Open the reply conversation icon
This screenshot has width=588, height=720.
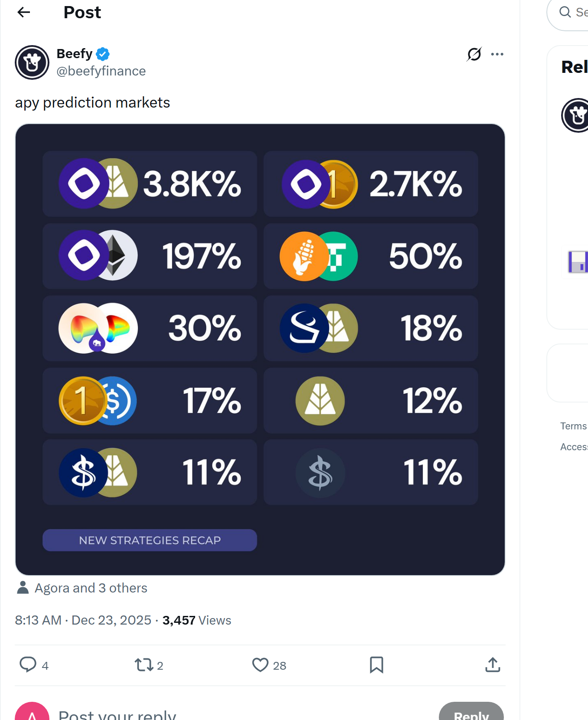click(27, 665)
